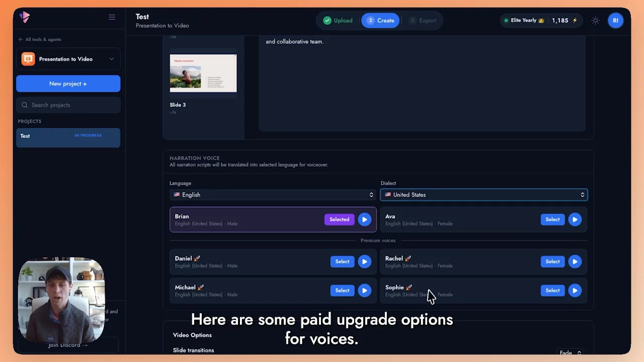Viewport: 644px width, 362px height.
Task: Open the Dialect dropdown set to United States
Action: (x=484, y=195)
